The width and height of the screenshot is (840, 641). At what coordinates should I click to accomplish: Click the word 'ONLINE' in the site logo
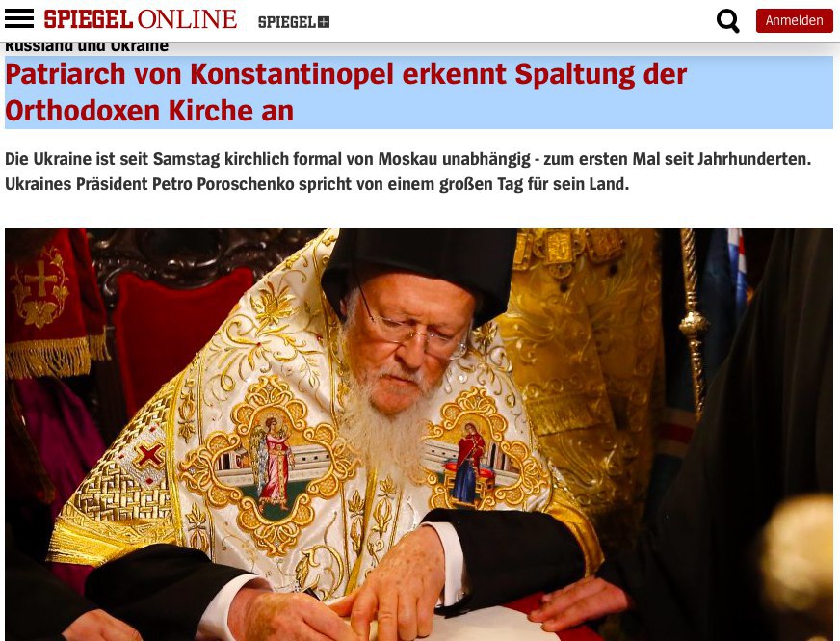(x=188, y=19)
